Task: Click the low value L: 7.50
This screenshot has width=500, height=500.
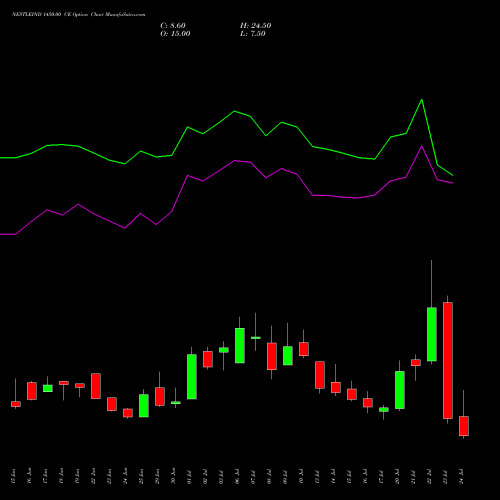Action: click(253, 34)
